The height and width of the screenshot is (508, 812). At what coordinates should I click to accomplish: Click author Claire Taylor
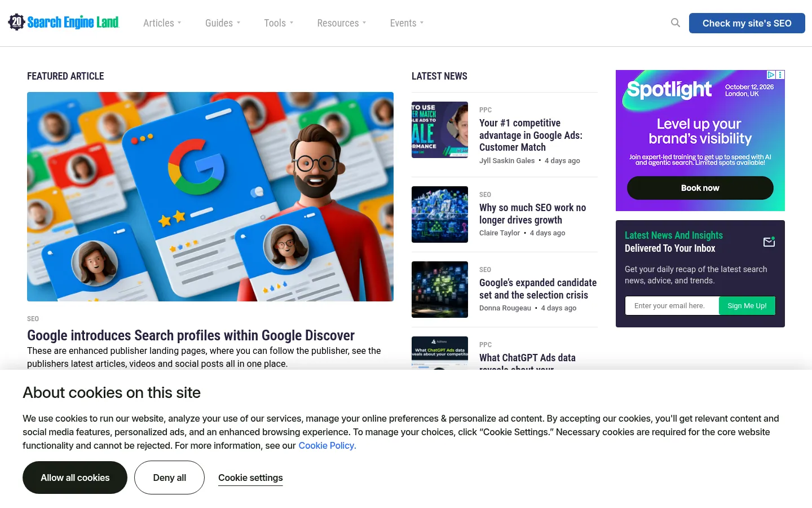(x=500, y=233)
